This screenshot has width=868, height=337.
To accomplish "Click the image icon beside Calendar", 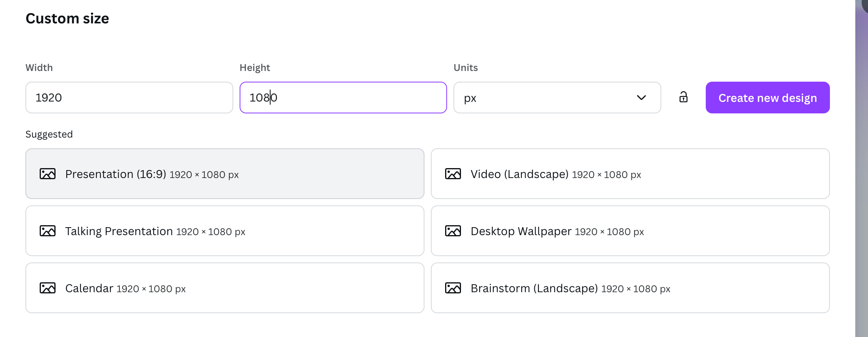I will (x=48, y=288).
